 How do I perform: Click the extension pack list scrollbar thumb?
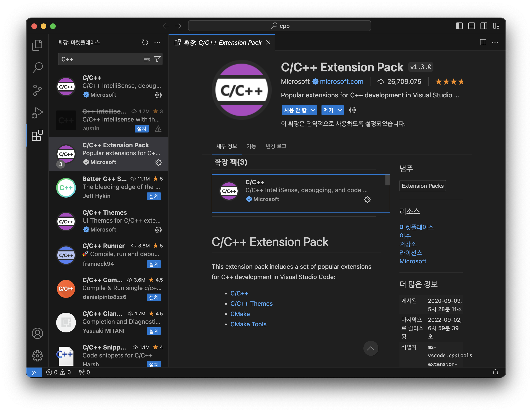click(387, 180)
